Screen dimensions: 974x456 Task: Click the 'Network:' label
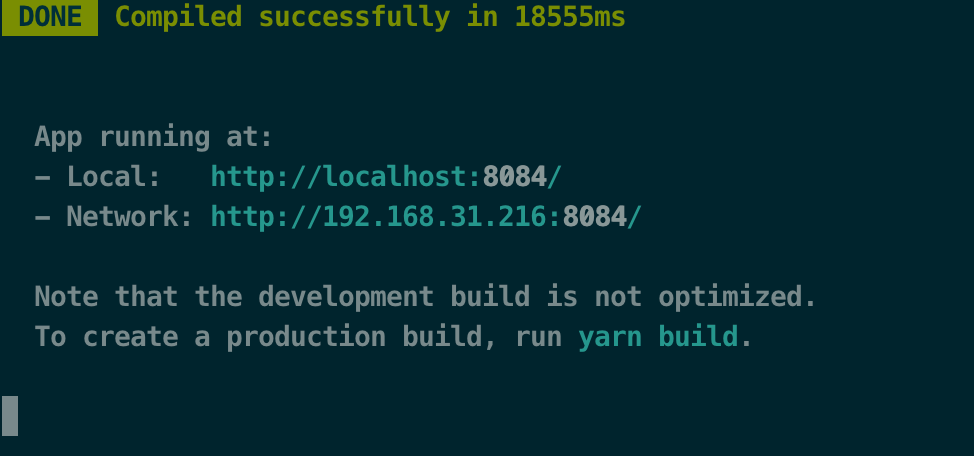click(x=130, y=216)
